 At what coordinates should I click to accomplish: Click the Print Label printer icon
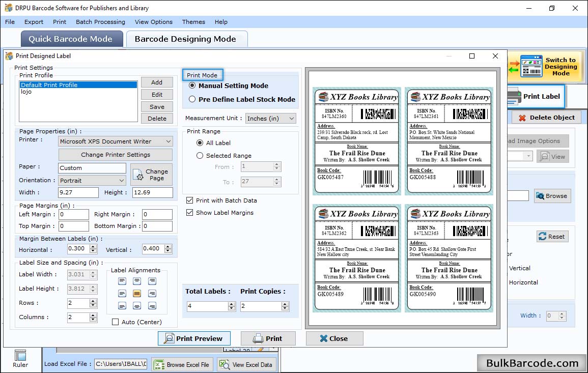514,96
